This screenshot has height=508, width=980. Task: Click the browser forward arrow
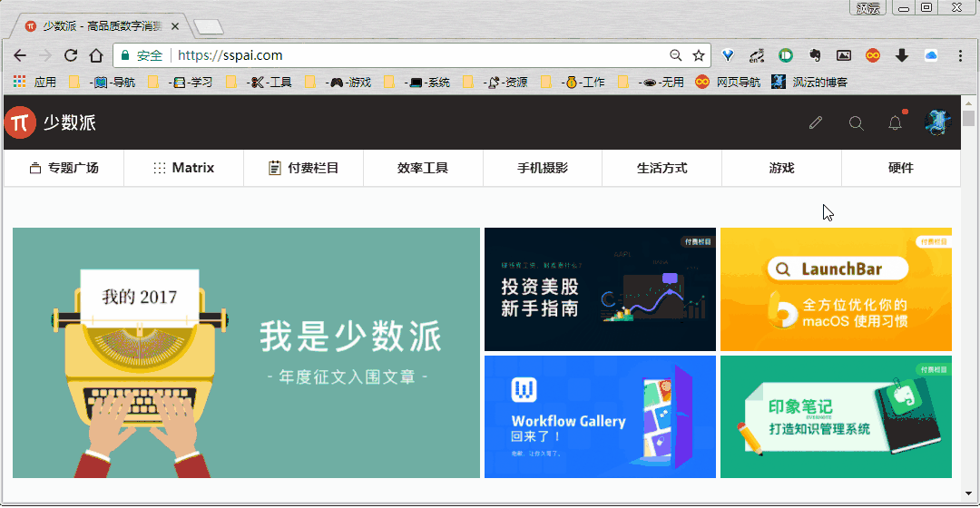pyautogui.click(x=45, y=55)
